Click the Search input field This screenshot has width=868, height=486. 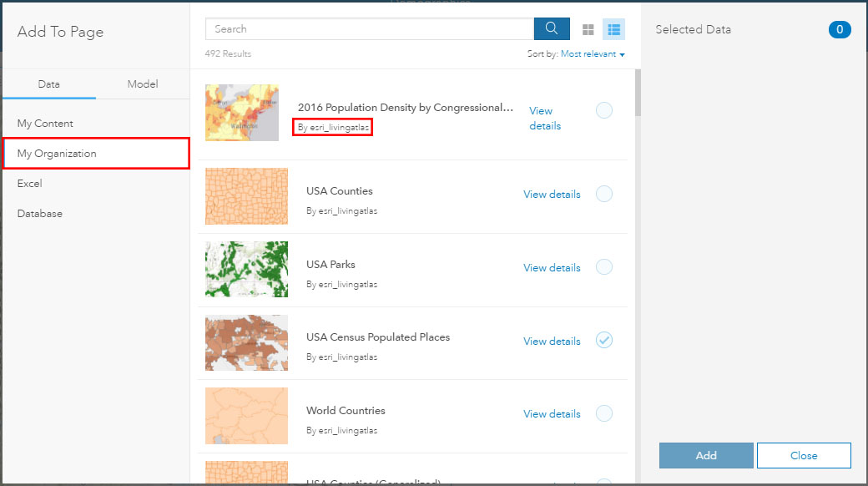click(x=369, y=29)
